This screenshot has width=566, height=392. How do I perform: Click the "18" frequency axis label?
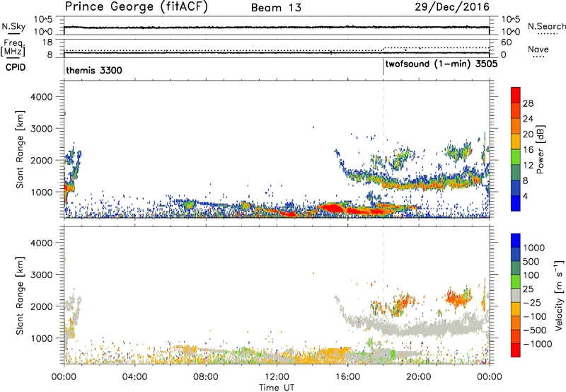[x=47, y=42]
